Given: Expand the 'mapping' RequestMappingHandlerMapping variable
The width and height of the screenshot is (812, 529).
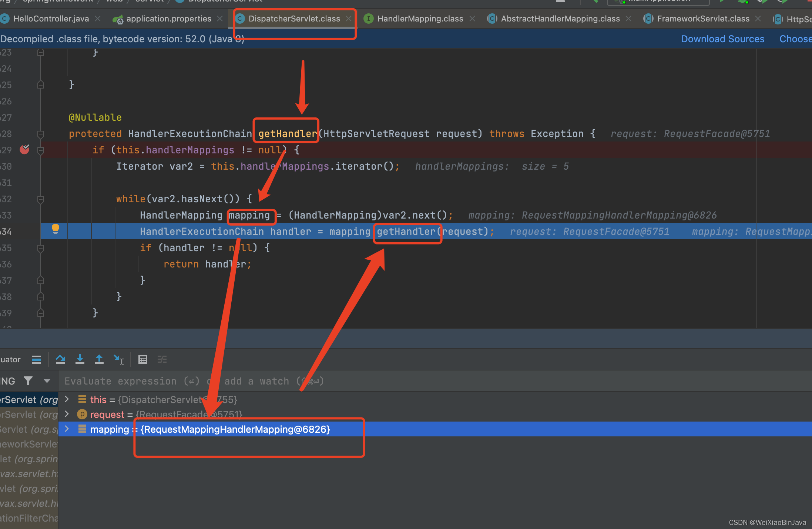Looking at the screenshot, I should pos(67,429).
